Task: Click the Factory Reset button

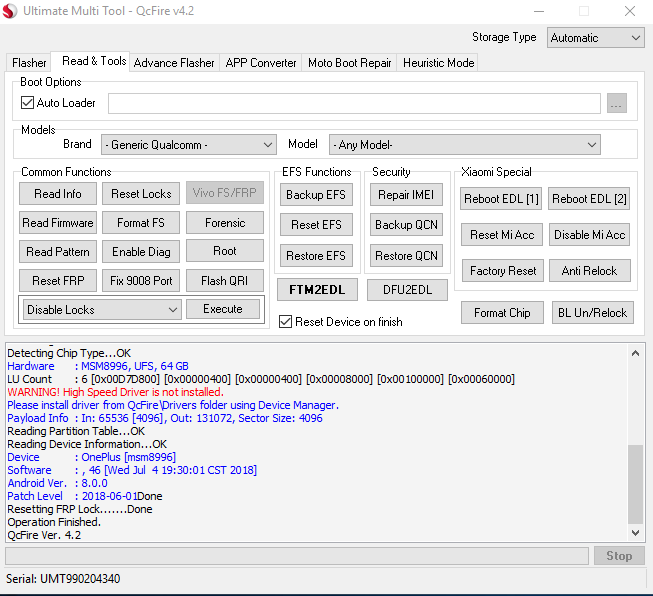Action: click(x=503, y=271)
